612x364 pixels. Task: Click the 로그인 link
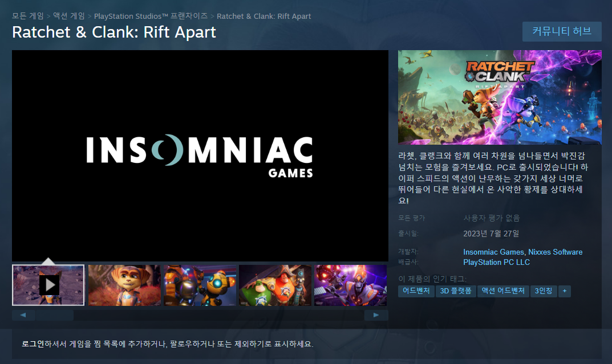[33, 343]
